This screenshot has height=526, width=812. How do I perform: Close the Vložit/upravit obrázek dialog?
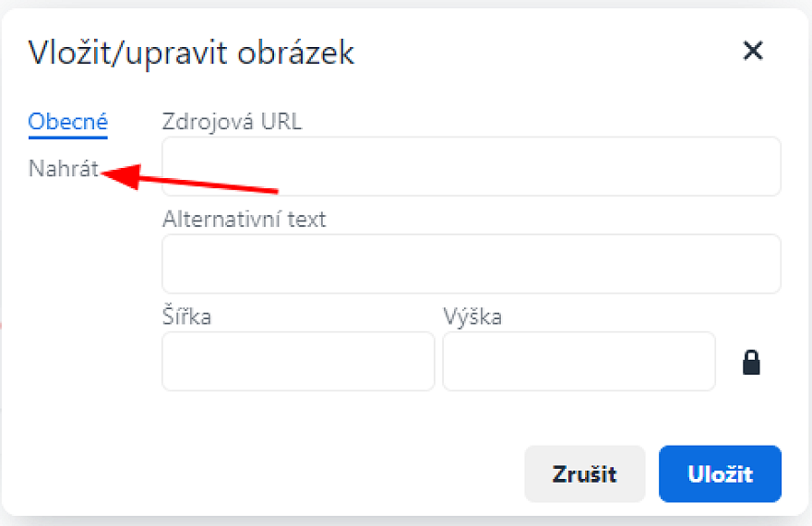click(753, 51)
